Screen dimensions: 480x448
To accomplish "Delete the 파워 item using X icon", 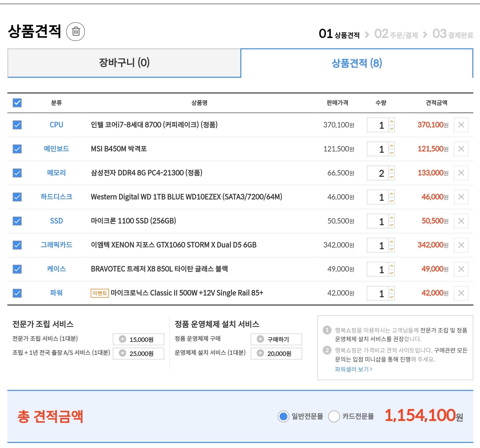I will [x=461, y=293].
